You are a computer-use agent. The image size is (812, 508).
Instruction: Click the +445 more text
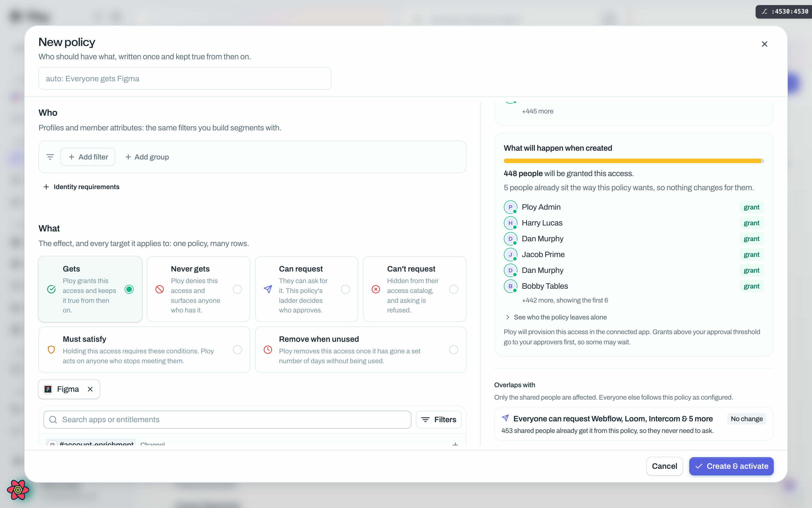tap(538, 111)
